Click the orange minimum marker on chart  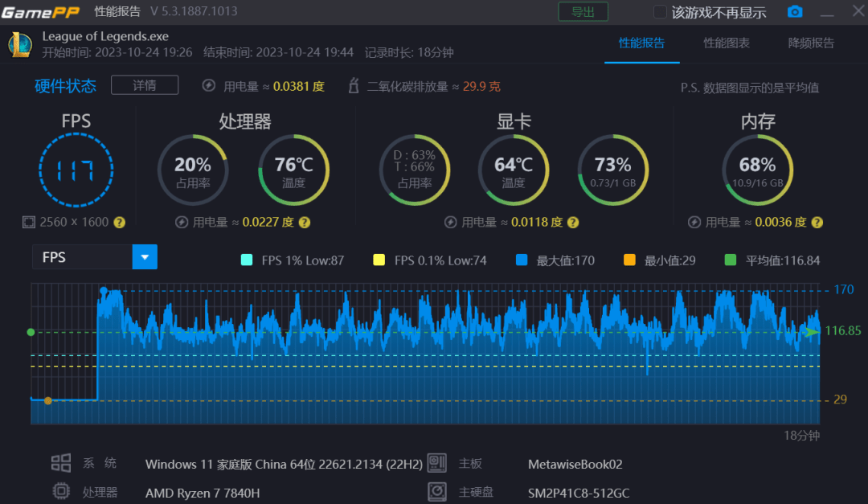(x=48, y=400)
